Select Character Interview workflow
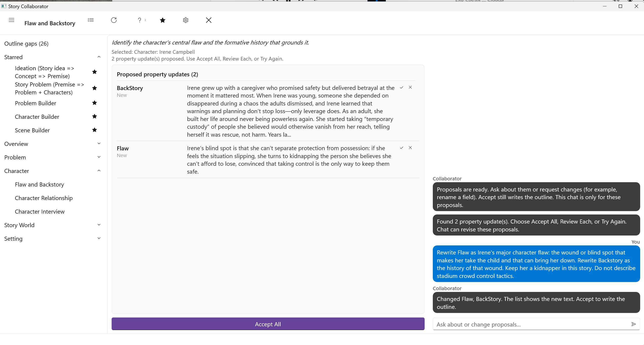The width and height of the screenshot is (644, 345). point(40,211)
